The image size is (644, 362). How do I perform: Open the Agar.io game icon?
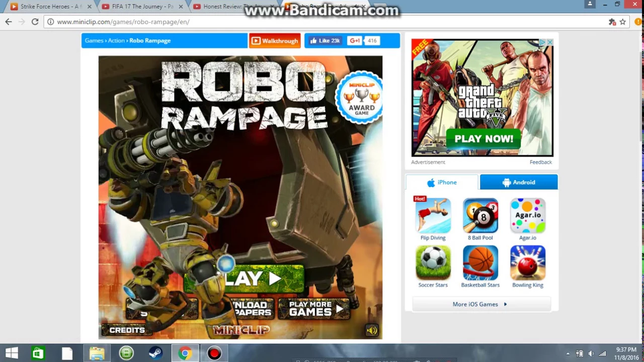click(528, 216)
